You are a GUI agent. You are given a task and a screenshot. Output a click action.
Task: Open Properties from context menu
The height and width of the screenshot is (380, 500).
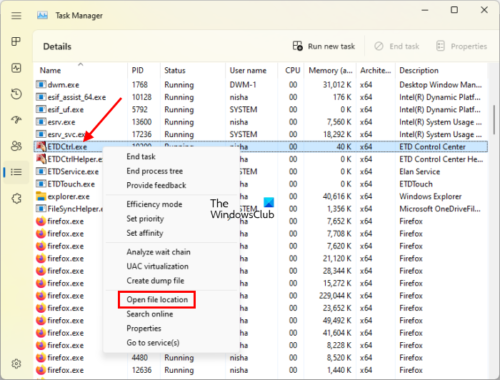point(144,328)
